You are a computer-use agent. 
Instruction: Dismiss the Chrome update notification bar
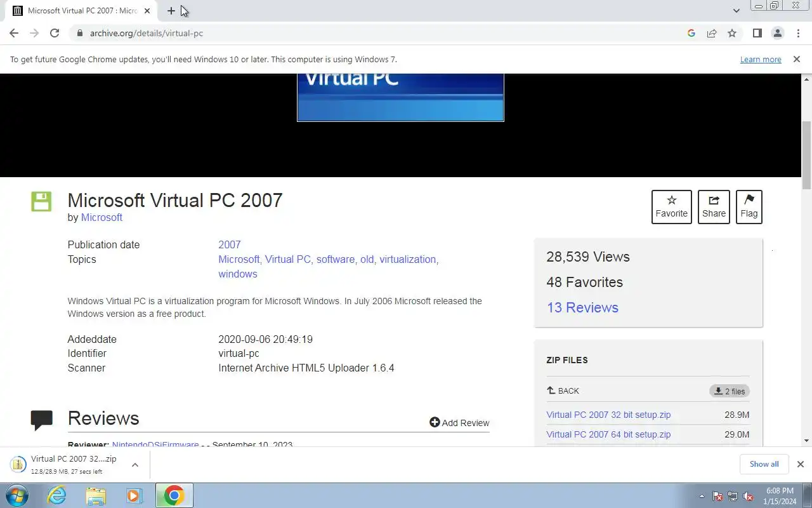[796, 59]
